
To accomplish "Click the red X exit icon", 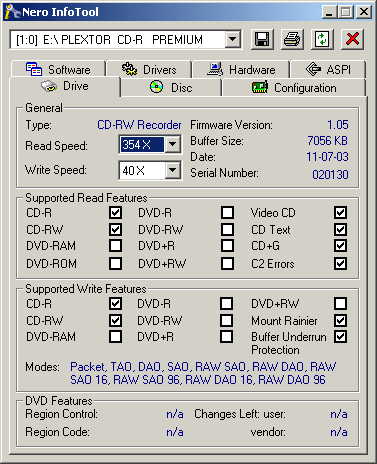I will [352, 39].
